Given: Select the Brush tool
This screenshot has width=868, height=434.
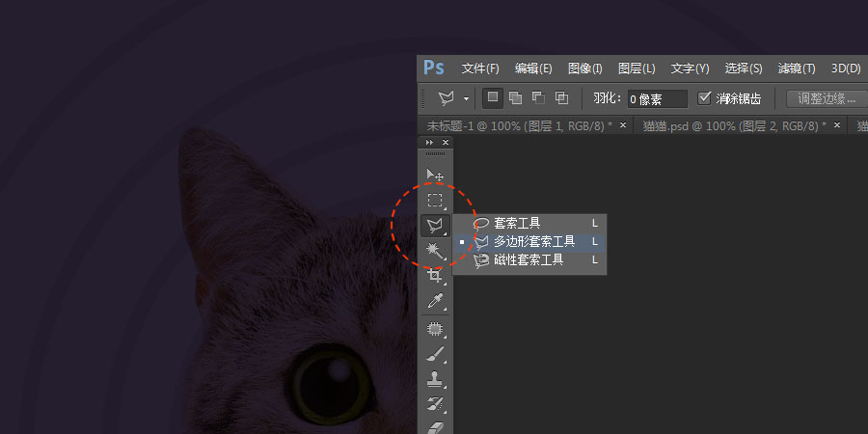Looking at the screenshot, I should point(435,354).
